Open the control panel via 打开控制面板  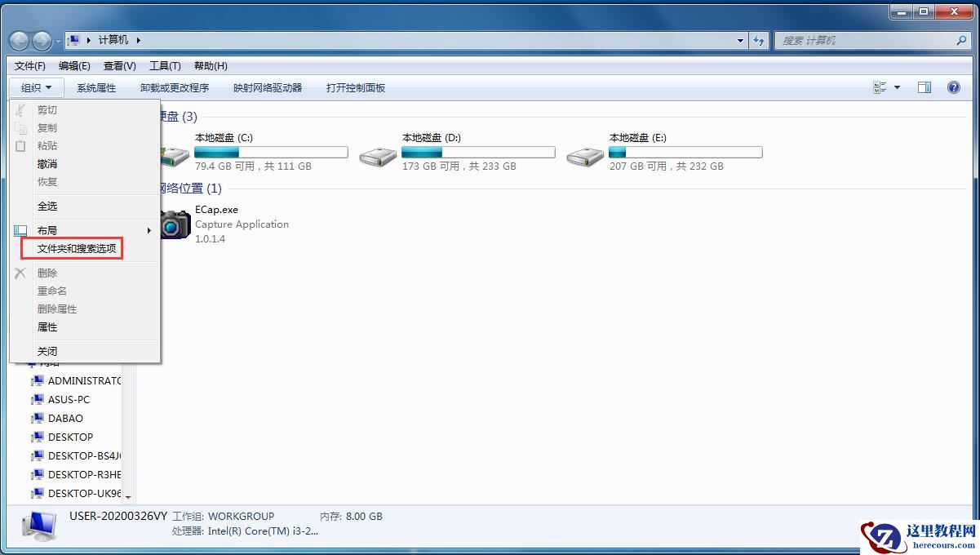pyautogui.click(x=355, y=87)
